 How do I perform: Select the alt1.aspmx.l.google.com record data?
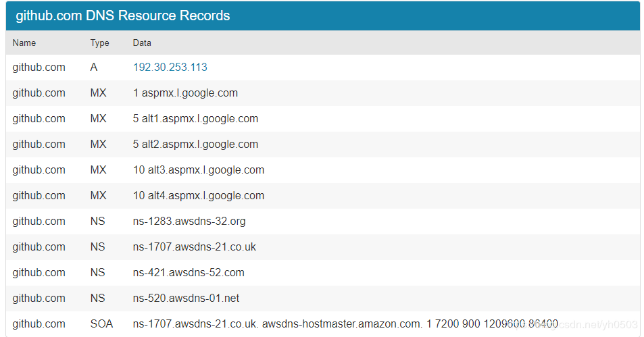pos(195,119)
